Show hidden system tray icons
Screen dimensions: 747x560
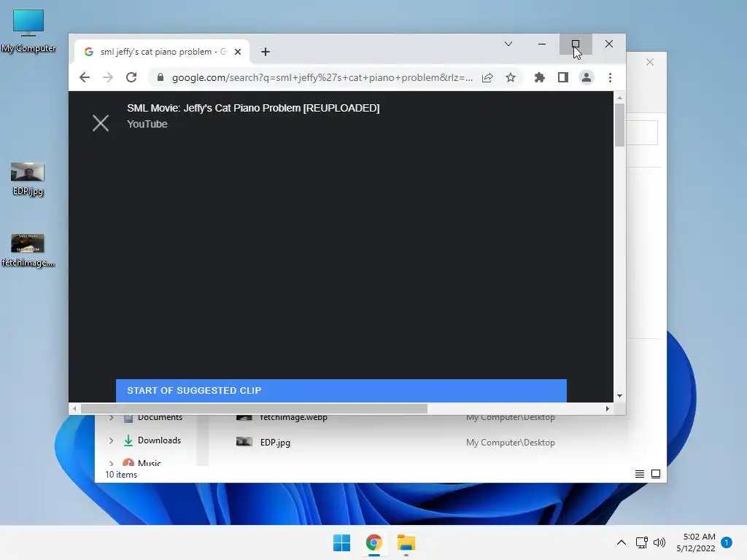pos(622,542)
